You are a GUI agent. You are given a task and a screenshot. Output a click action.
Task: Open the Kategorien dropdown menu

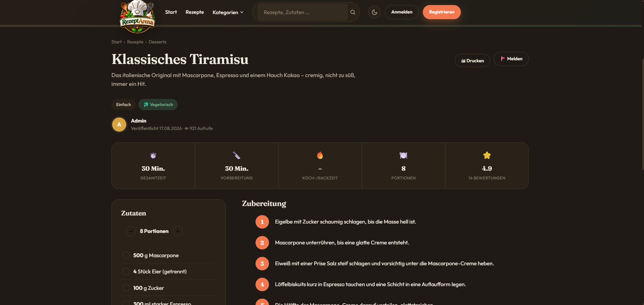pyautogui.click(x=228, y=12)
